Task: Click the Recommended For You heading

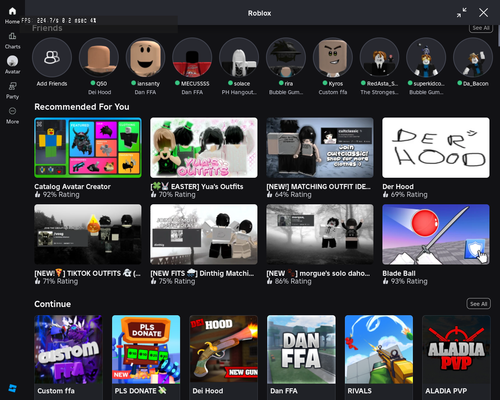Action: [x=82, y=107]
